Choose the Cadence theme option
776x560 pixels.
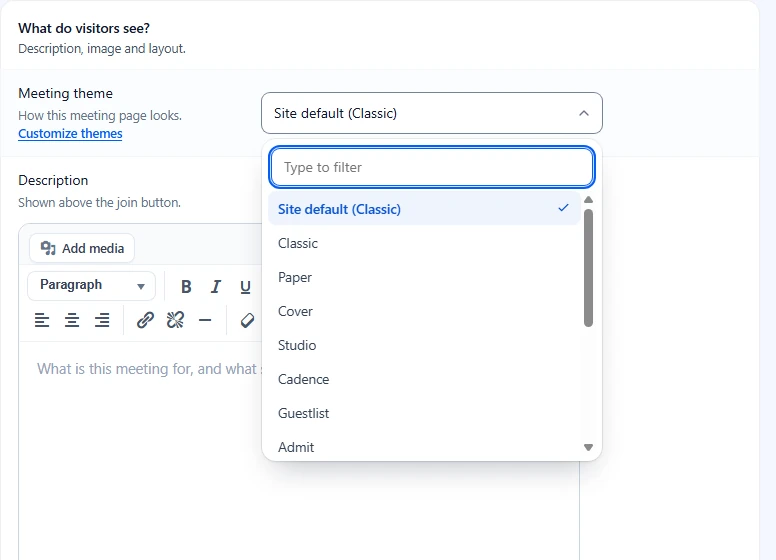click(x=424, y=379)
